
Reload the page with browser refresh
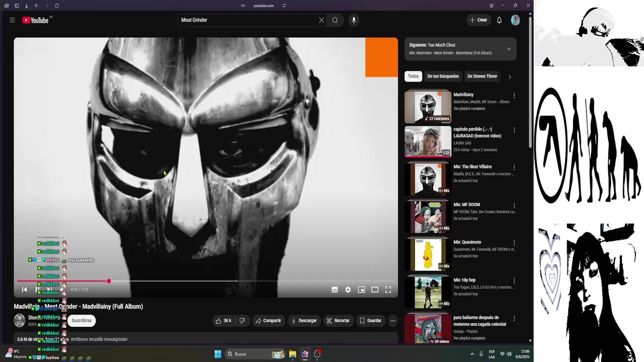pyautogui.click(x=56, y=6)
